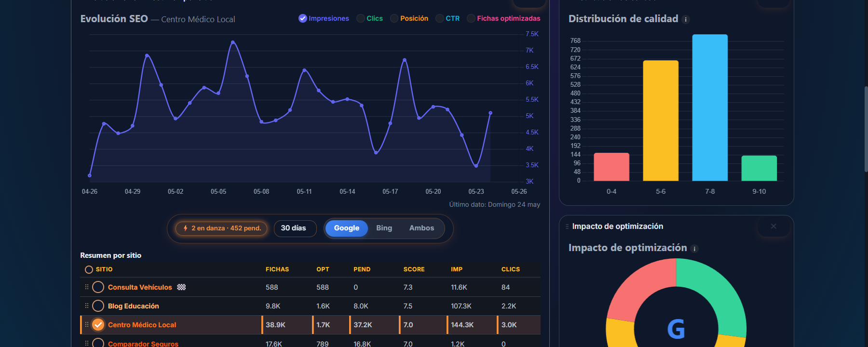Click the info icon beside Distribución de calidad

click(686, 20)
